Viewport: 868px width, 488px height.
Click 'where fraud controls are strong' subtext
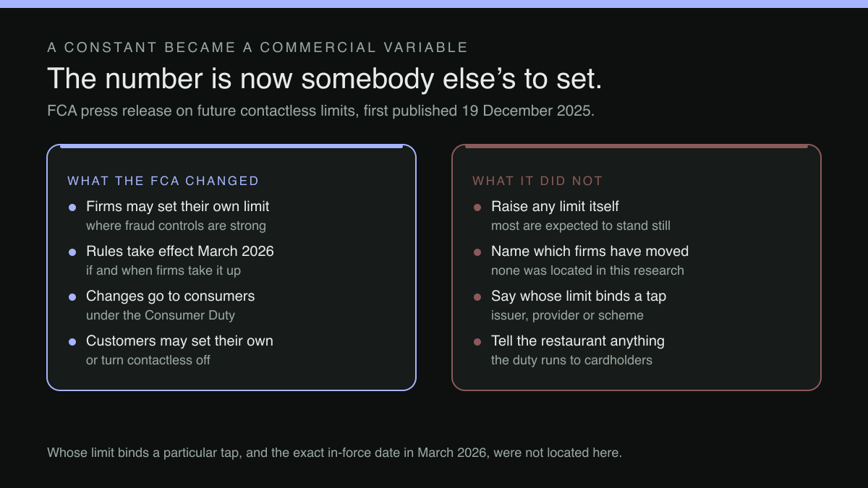click(x=176, y=226)
